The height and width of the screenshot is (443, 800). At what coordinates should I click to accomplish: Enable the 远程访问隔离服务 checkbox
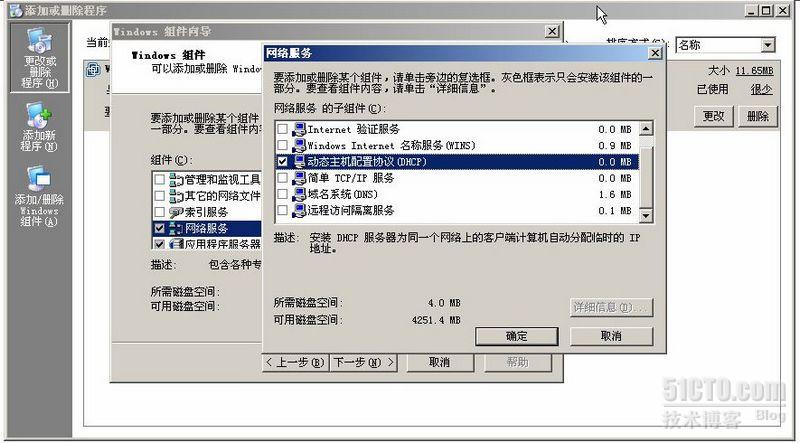282,210
